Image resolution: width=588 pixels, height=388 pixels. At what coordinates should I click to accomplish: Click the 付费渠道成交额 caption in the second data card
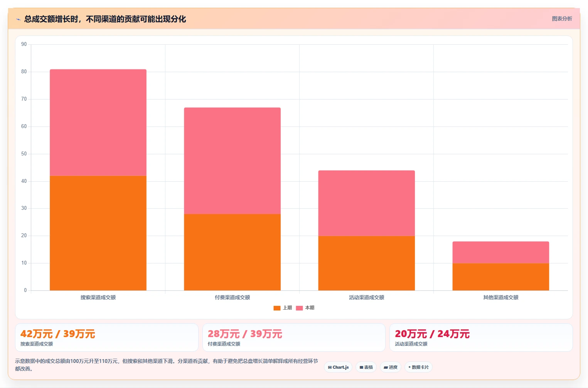click(224, 344)
